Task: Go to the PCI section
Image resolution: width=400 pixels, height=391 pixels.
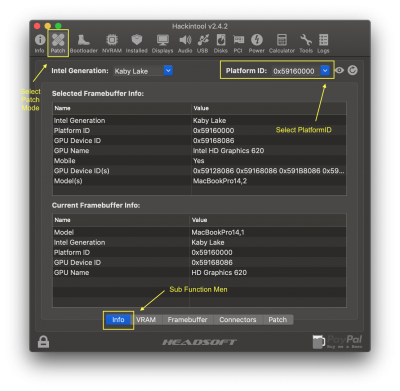Action: 238,43
